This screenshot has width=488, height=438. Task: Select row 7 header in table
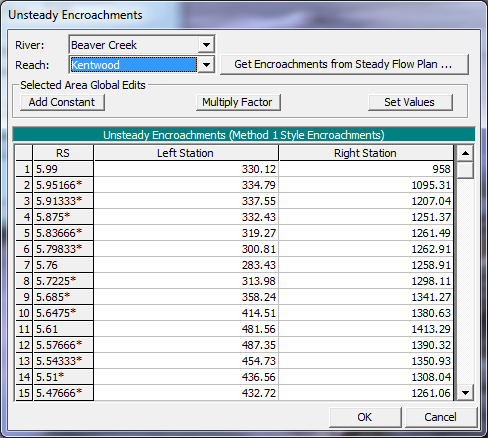point(24,265)
